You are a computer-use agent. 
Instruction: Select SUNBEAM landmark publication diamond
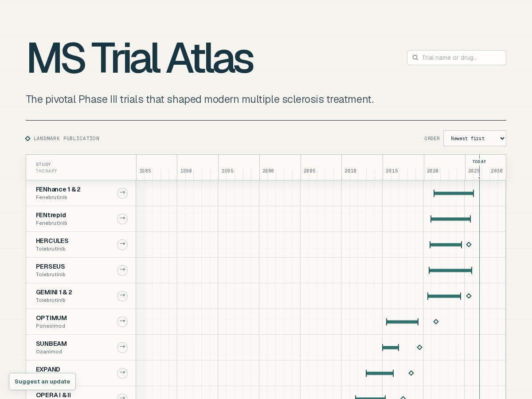point(419,348)
